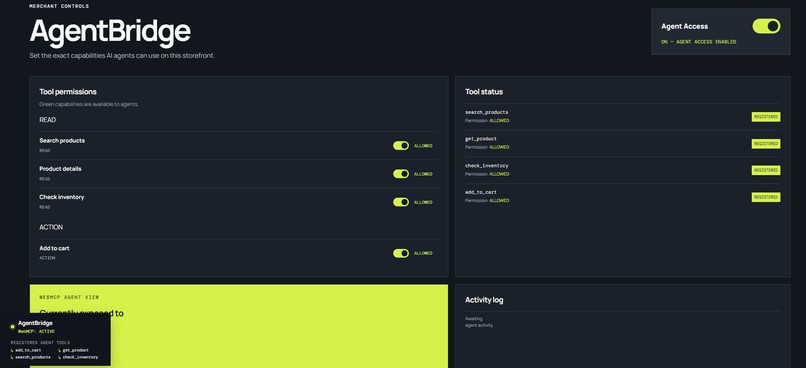Click the AgentBridge page title
This screenshot has height=368, width=806.
tap(110, 31)
